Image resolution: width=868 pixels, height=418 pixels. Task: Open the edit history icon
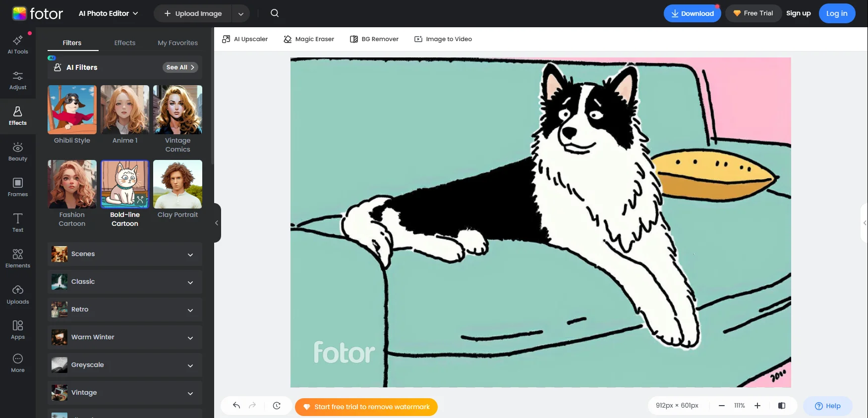[277, 406]
